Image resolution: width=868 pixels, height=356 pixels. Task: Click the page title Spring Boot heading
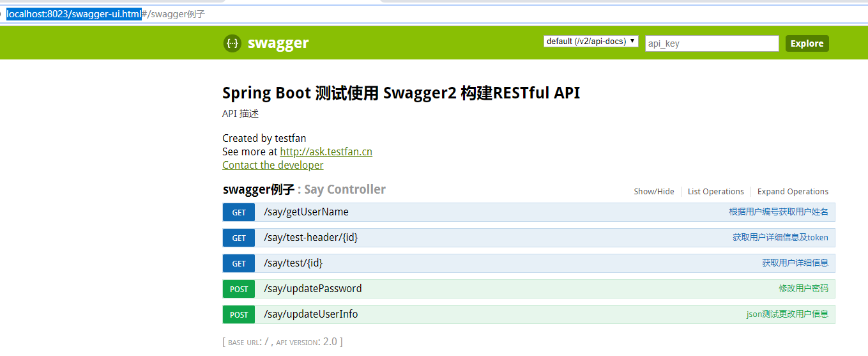401,93
